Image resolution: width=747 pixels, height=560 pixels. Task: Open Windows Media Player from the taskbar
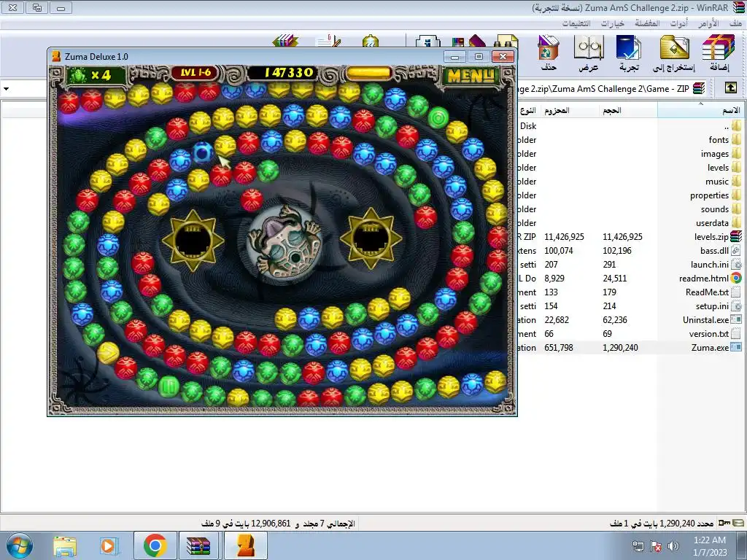[109, 545]
